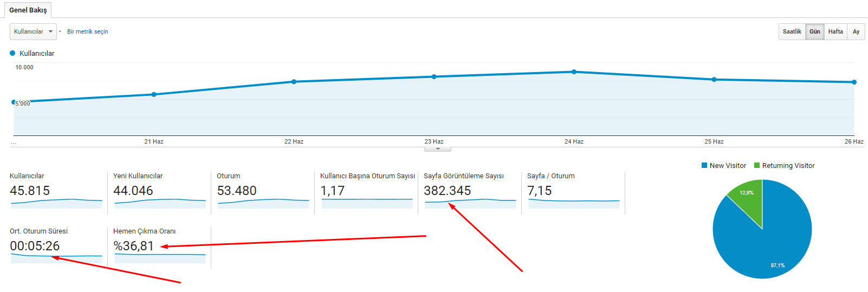
Task: Select the Oturum metric sparkline
Action: pyautogui.click(x=263, y=203)
